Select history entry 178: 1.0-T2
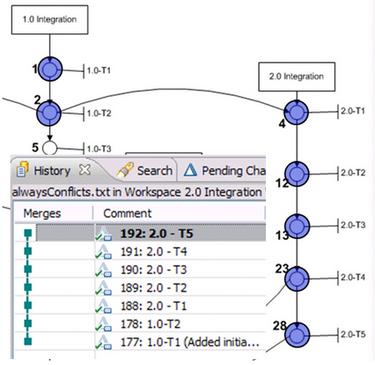 (x=150, y=324)
